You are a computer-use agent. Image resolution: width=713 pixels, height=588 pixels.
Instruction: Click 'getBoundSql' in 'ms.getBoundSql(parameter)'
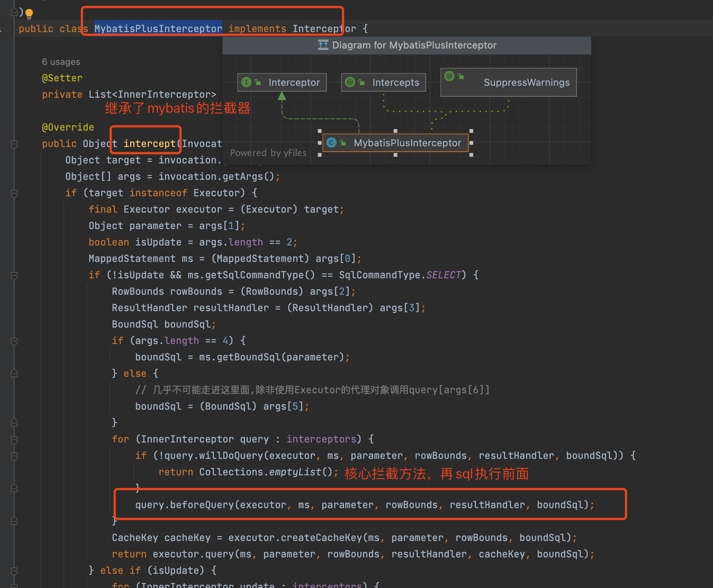pyautogui.click(x=249, y=357)
